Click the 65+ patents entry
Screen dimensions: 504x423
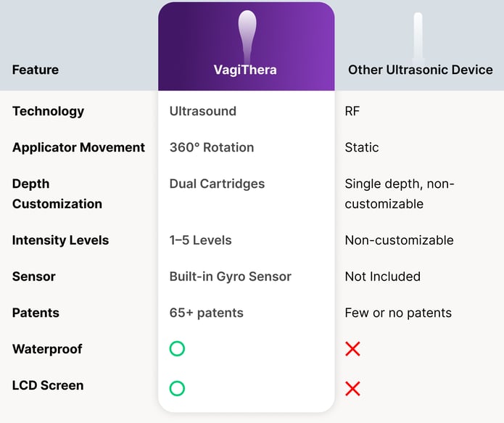[x=207, y=313]
